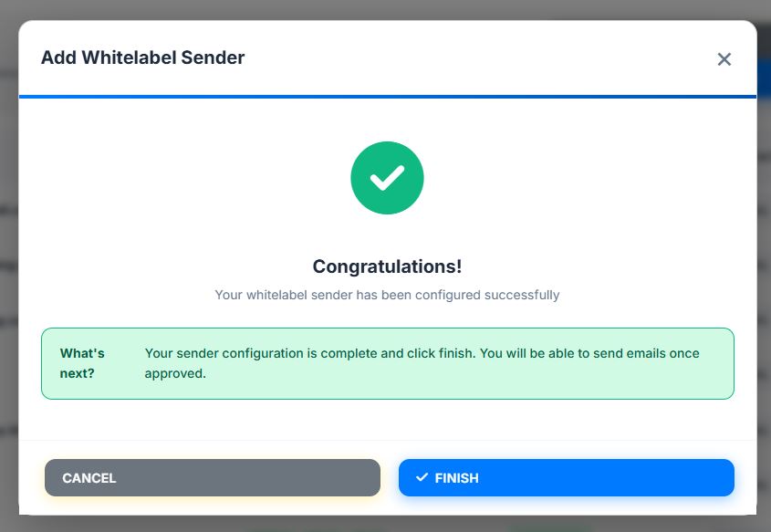Select the green What's next info panel

[x=387, y=362]
